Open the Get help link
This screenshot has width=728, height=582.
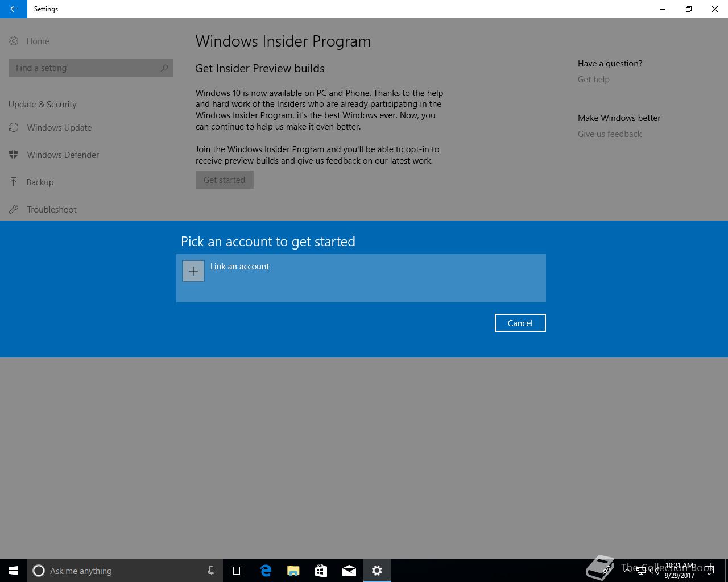[x=593, y=80]
